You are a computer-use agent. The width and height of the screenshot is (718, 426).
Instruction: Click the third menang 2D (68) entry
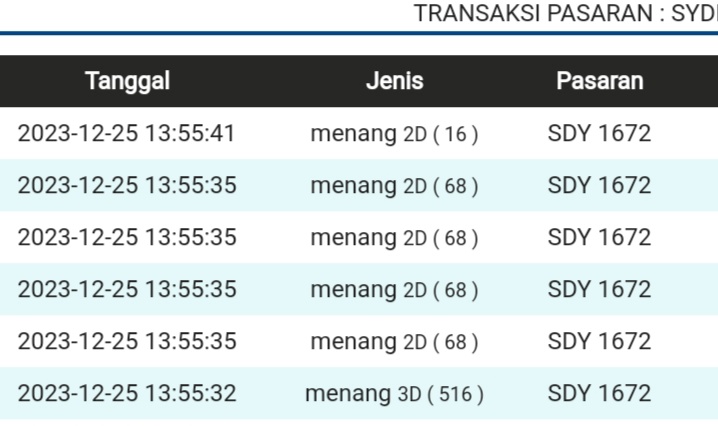point(394,289)
